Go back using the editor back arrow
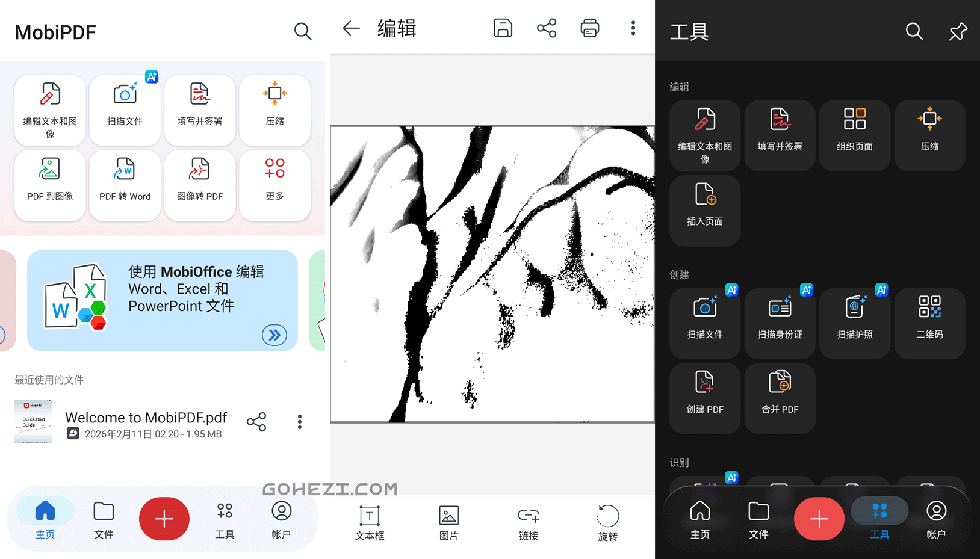This screenshot has height=559, width=980. coord(351,28)
